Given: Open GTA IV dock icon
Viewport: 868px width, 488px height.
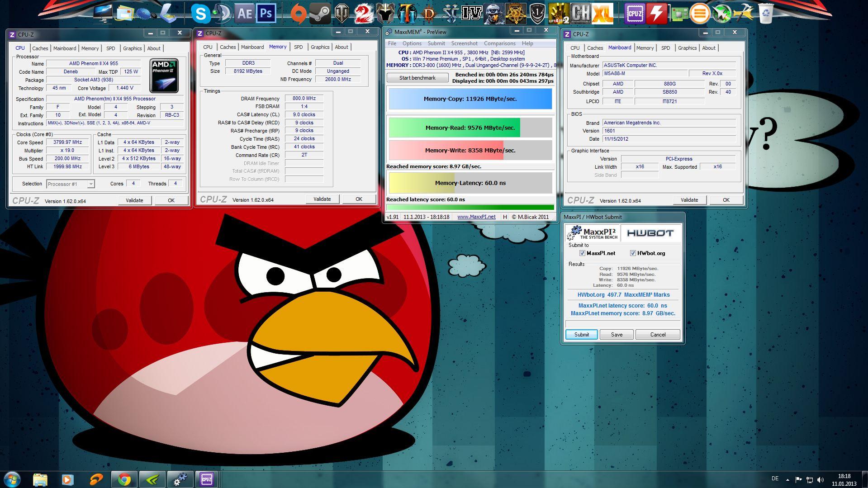Looking at the screenshot, I should pyautogui.click(x=472, y=14).
